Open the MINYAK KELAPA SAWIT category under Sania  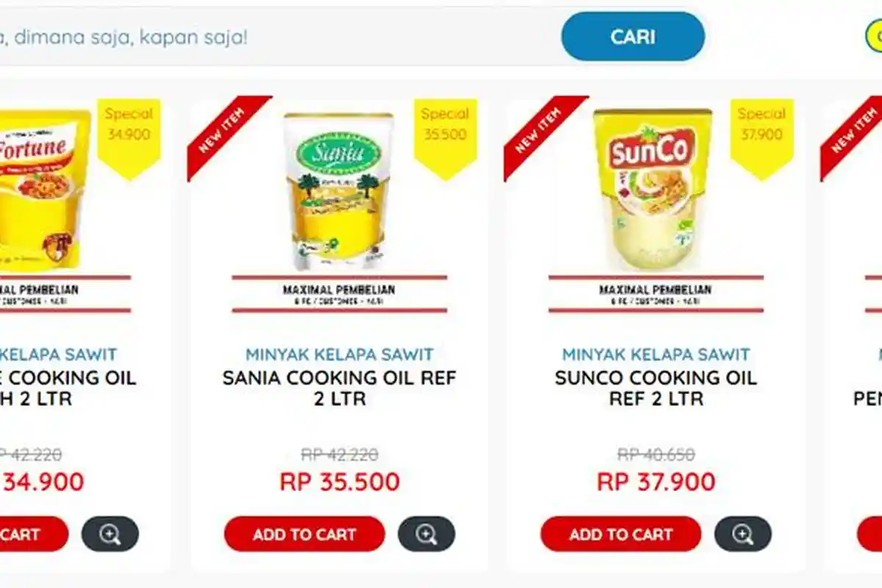click(338, 354)
